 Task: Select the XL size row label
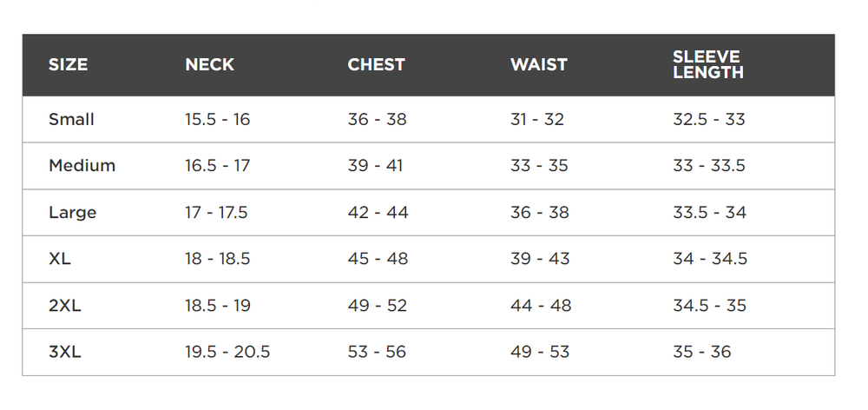tap(59, 259)
